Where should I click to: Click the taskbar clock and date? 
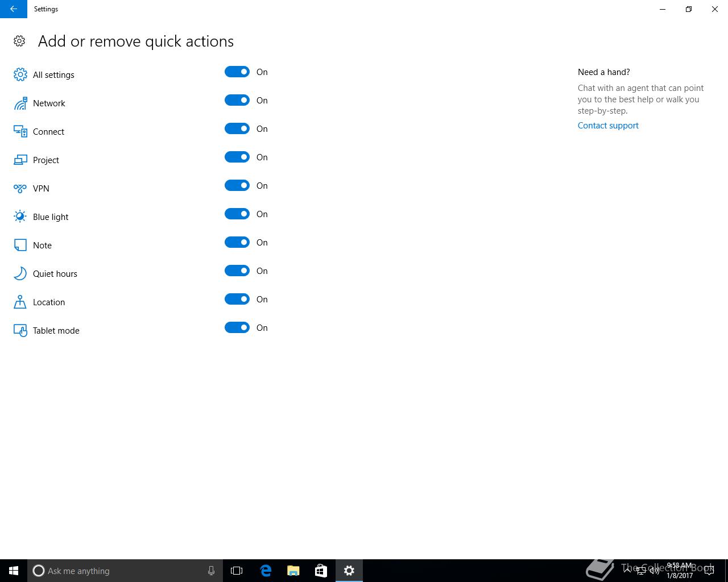click(x=680, y=571)
